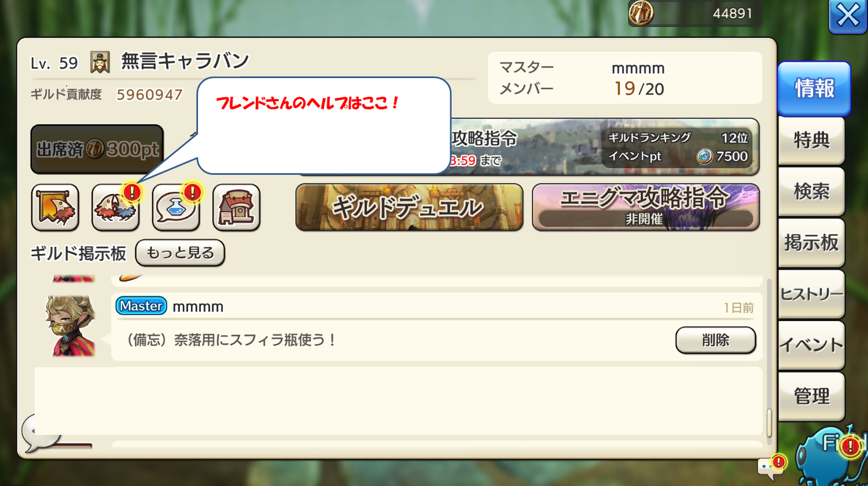Open the guild flag emblem icon

click(x=55, y=207)
